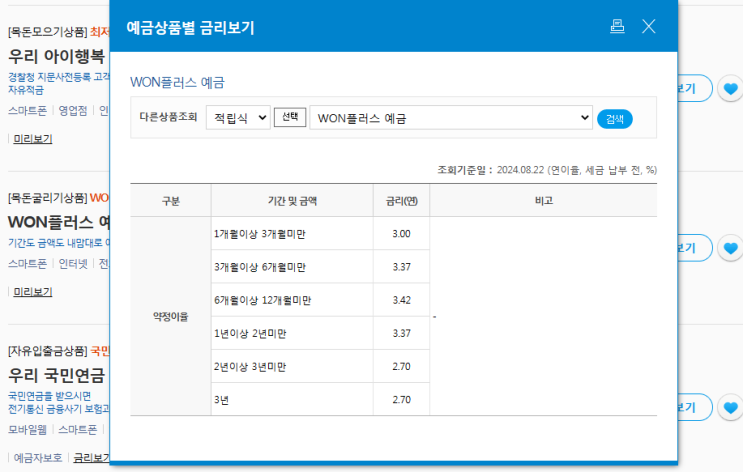The width and height of the screenshot is (743, 472).
Task: Open the 적립식 product type dropdown
Action: (238, 118)
